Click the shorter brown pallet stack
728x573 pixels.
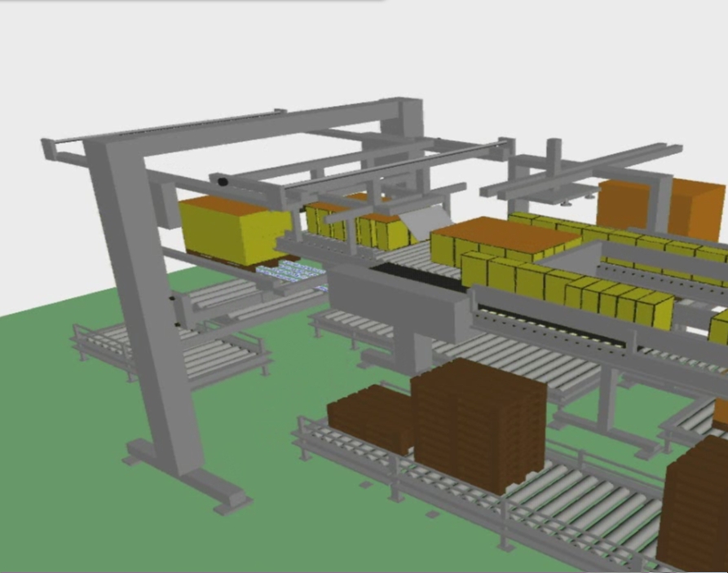(371, 416)
